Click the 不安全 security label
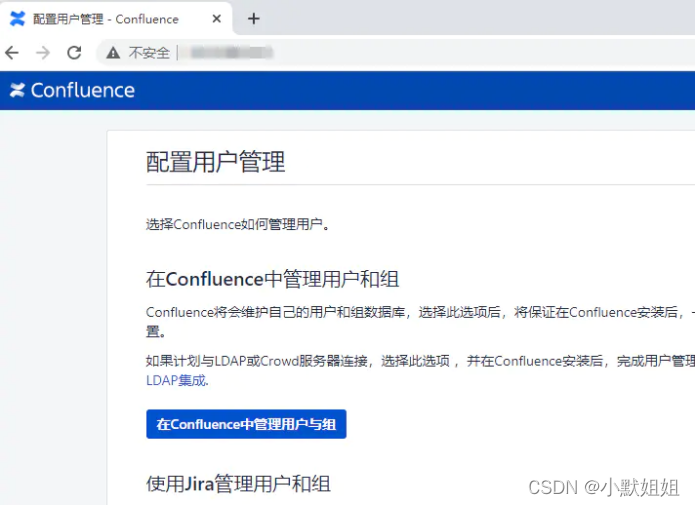The width and height of the screenshot is (695, 506). pos(149,53)
